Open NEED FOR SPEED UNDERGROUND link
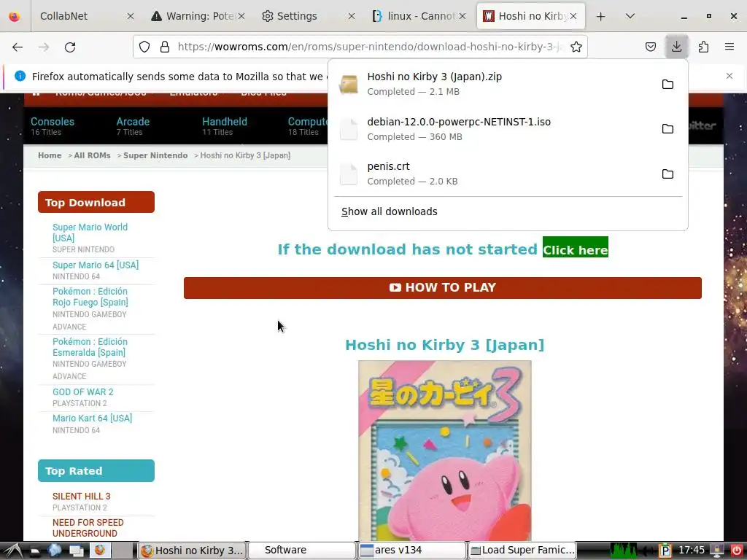The width and height of the screenshot is (747, 560). tap(88, 528)
